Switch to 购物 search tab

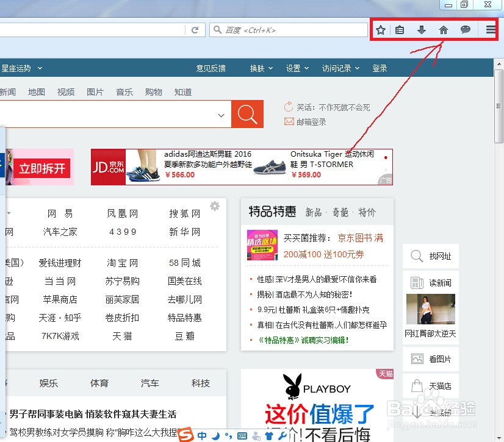pyautogui.click(x=154, y=92)
